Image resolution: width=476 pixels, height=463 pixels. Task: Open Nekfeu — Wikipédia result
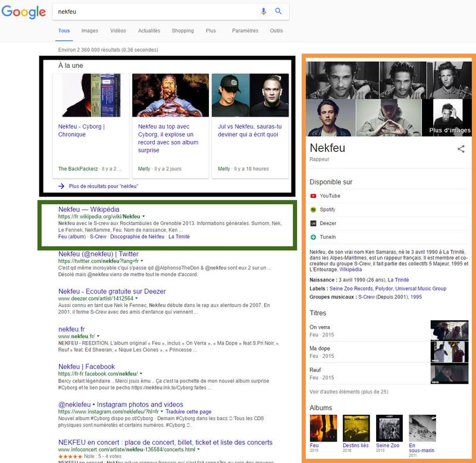[x=89, y=209]
